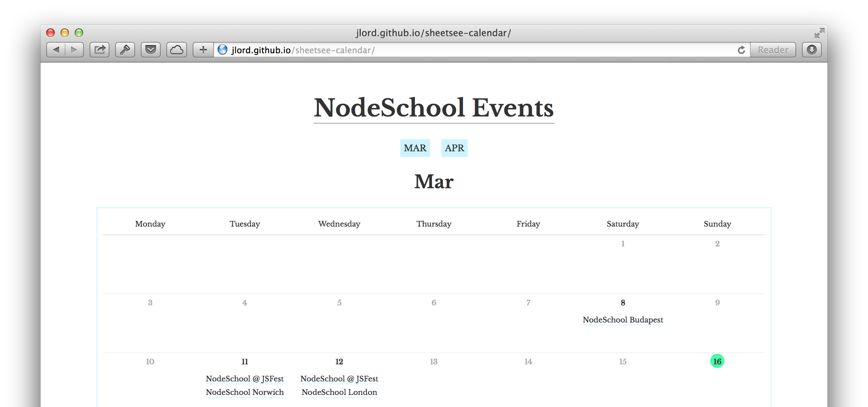
Task: Open NodeSchool Budapest event link
Action: coord(623,320)
